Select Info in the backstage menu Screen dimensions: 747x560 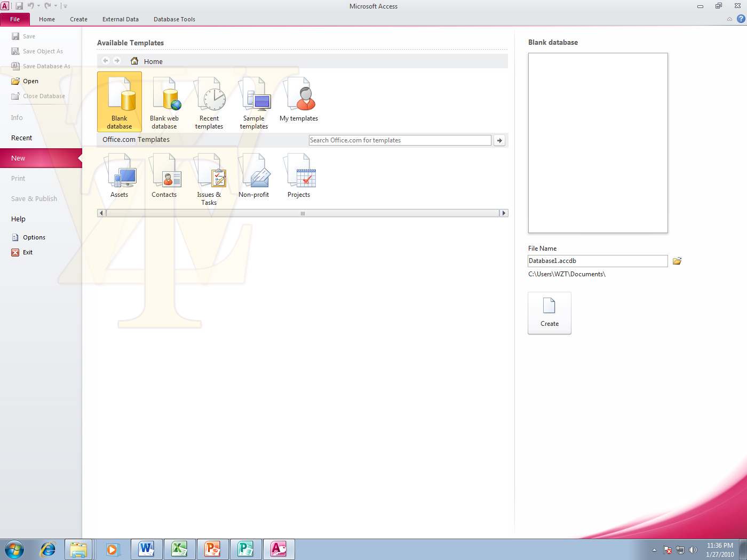[x=41, y=117]
